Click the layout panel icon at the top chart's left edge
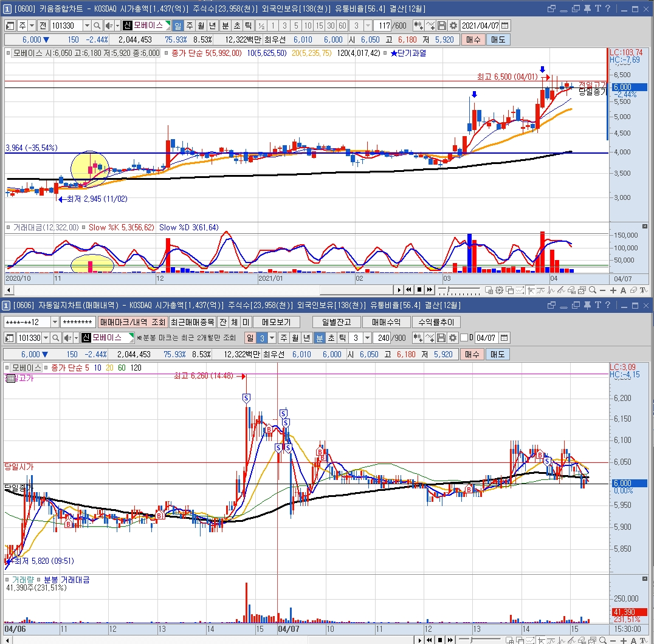This screenshot has height=644, width=654. pyautogui.click(x=10, y=26)
